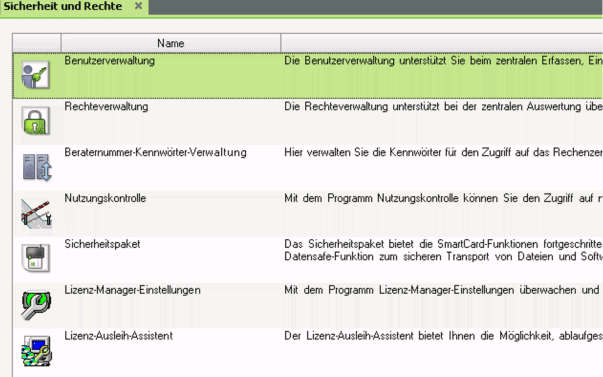
Task: Open the Benutzerverwaltung user-key icon
Action: 36,75
